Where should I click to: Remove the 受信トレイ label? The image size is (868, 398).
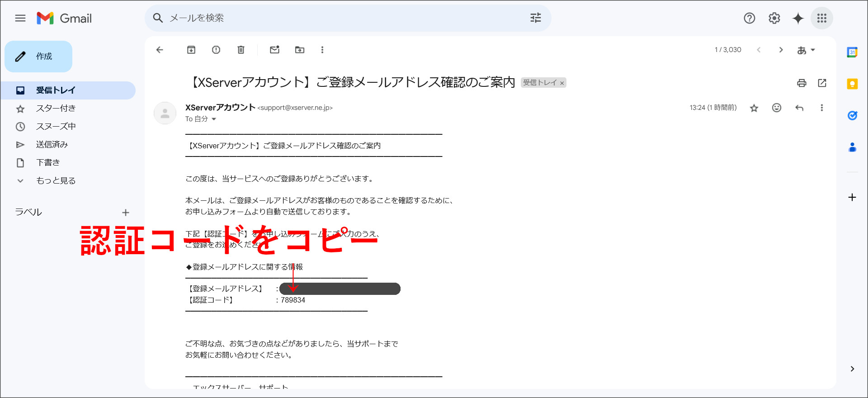coord(562,83)
